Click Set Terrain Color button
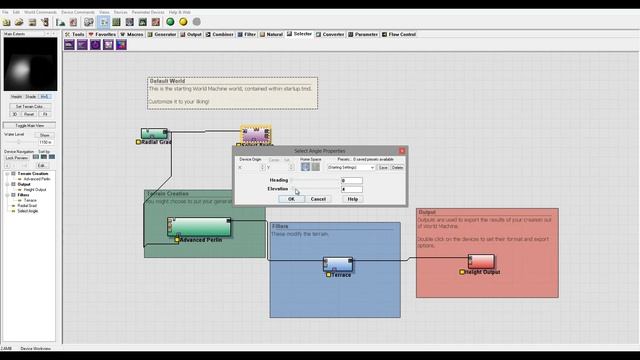The height and width of the screenshot is (360, 640). point(29,107)
